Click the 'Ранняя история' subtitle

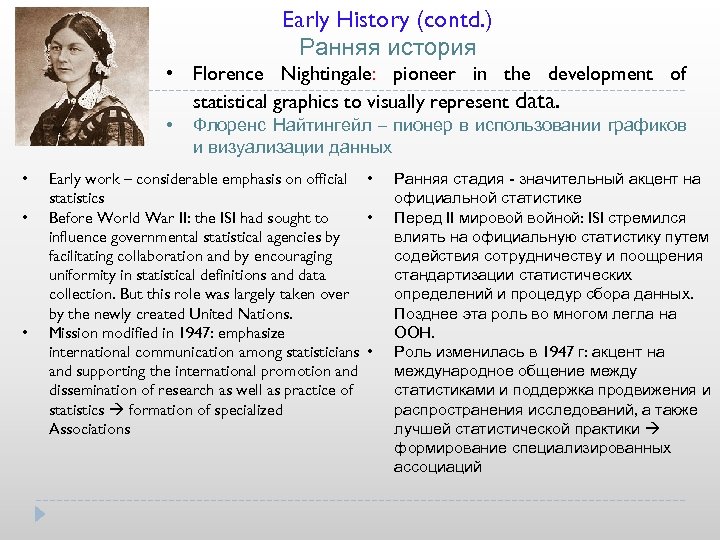(388, 47)
